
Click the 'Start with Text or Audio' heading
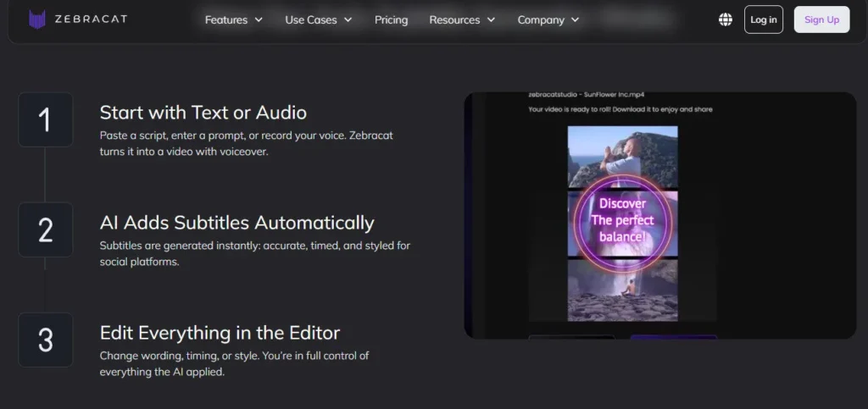click(x=203, y=113)
